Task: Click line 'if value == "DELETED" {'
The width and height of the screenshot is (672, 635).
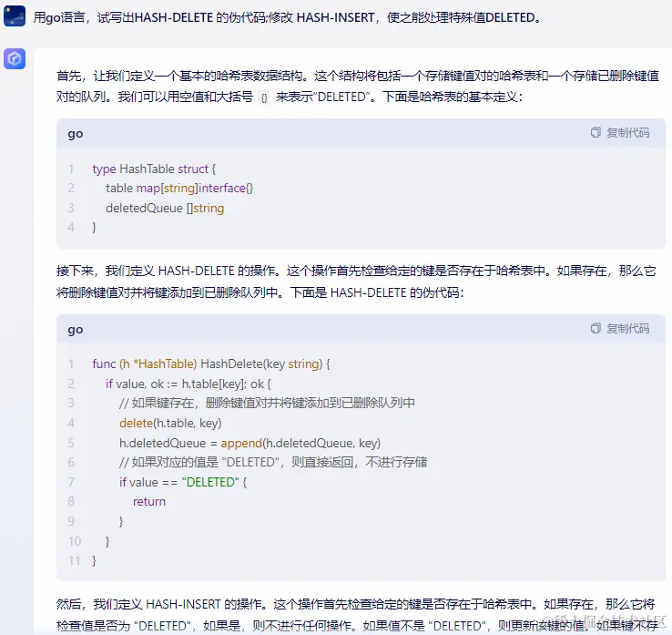Action: [183, 482]
